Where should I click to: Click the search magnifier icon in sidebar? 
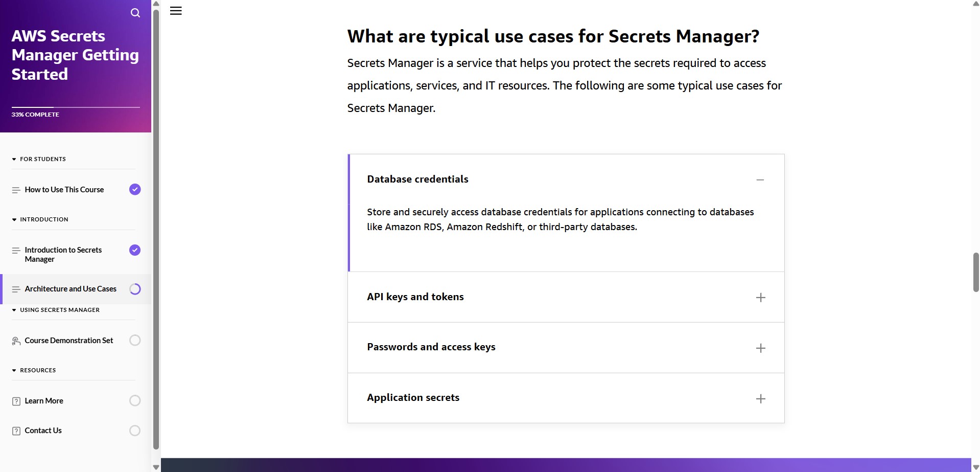click(135, 13)
